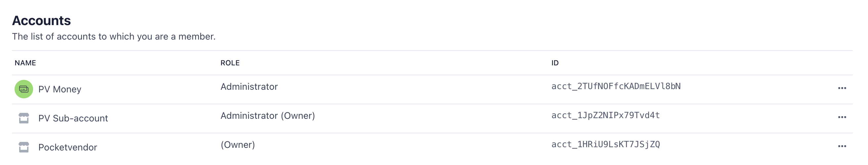Select the acct_1JpZ2NIPx79Tvd4t ID text
The width and height of the screenshot is (868, 165).
(605, 115)
